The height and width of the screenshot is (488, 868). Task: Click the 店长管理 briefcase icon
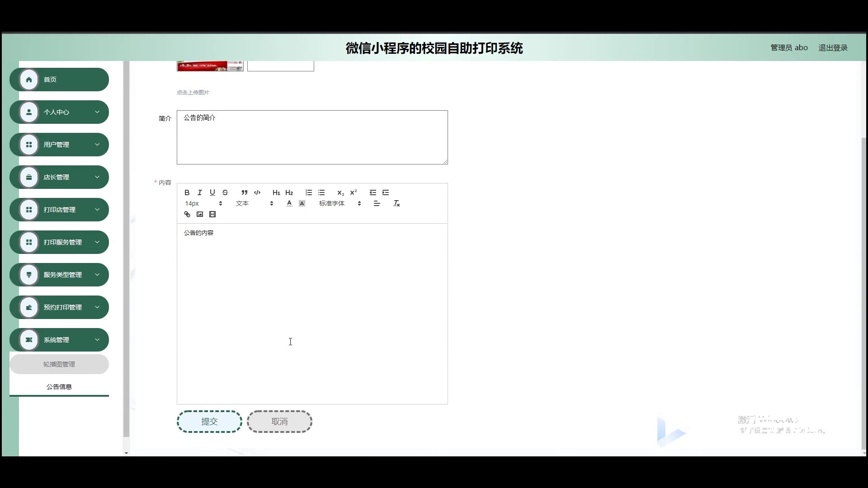tap(29, 177)
